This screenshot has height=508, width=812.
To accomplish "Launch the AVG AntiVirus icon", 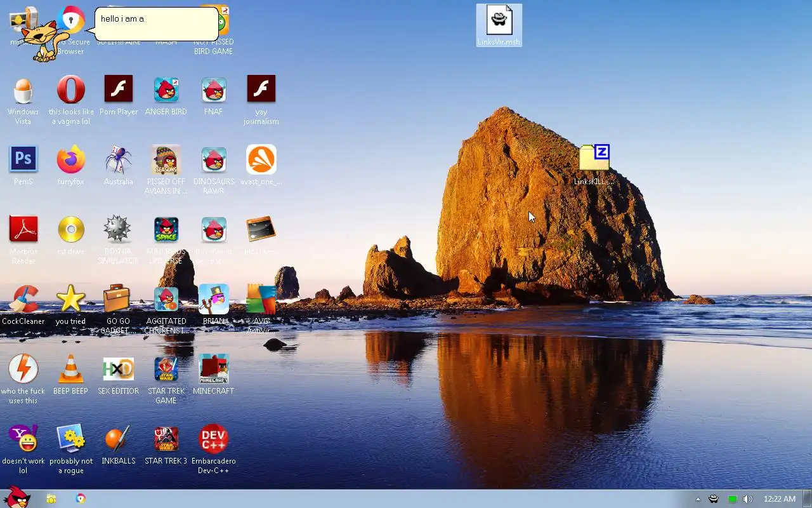I will 261,299.
